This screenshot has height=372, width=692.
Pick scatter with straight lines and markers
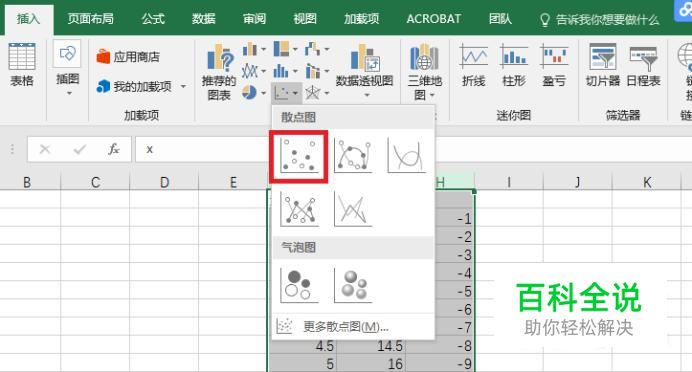tap(299, 209)
